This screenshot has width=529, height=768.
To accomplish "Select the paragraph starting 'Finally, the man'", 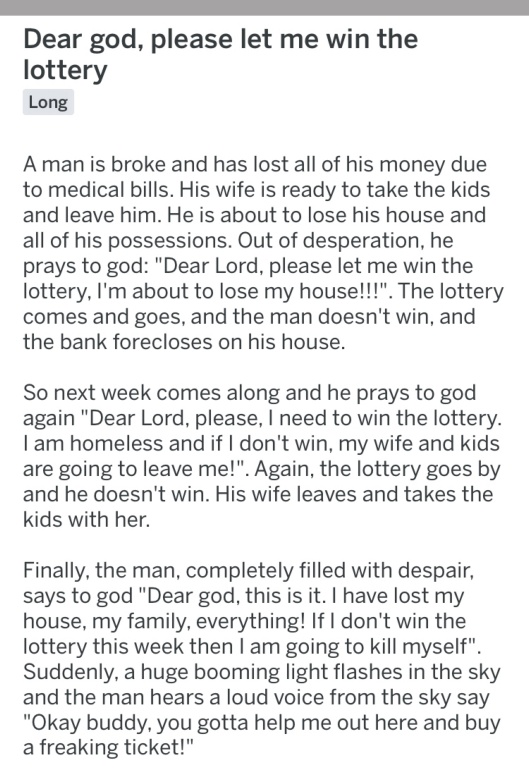I will [262, 659].
